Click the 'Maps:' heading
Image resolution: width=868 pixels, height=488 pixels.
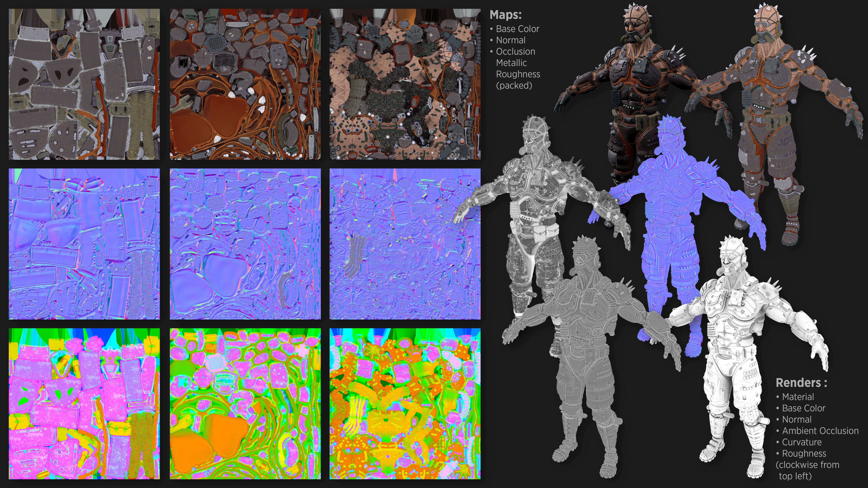pyautogui.click(x=505, y=15)
